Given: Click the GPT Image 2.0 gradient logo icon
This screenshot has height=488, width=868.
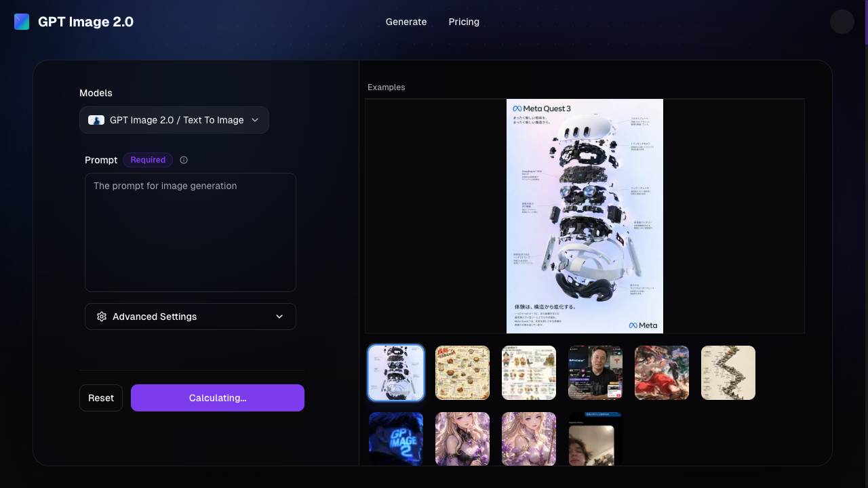Looking at the screenshot, I should point(22,22).
